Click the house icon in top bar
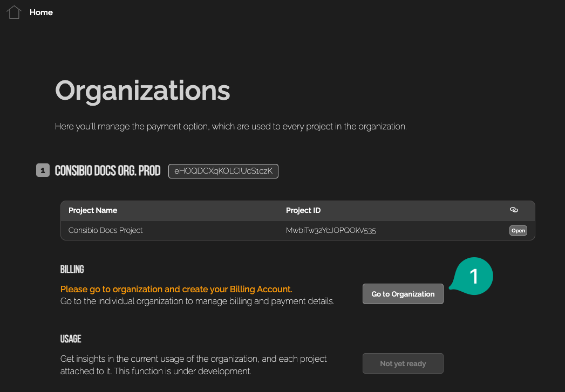 point(14,12)
